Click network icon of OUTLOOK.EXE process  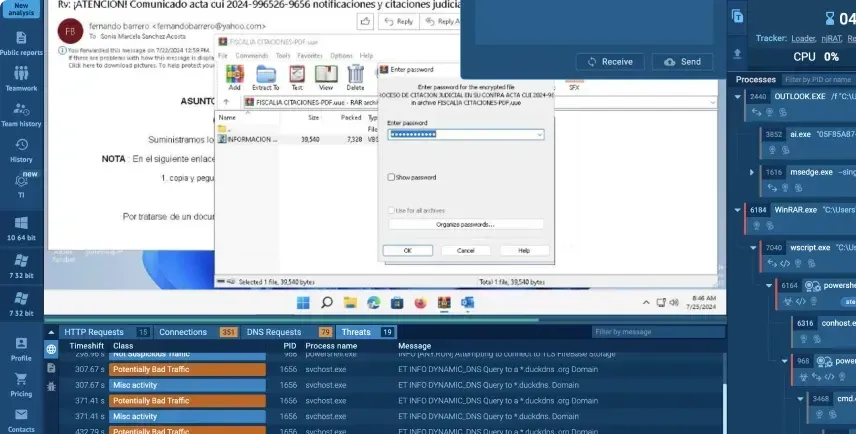[756, 112]
